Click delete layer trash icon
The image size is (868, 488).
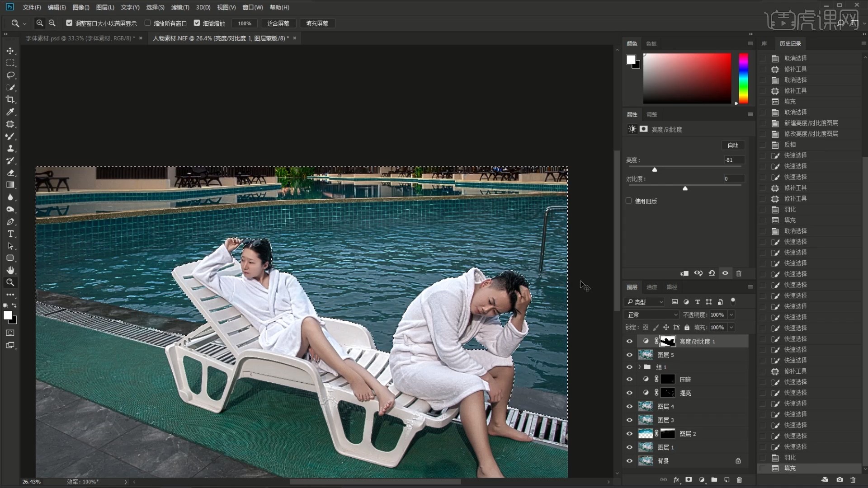(x=740, y=480)
